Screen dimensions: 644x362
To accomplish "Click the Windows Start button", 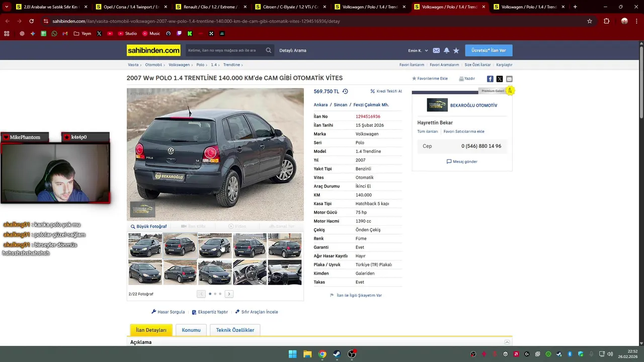I will coord(292,354).
